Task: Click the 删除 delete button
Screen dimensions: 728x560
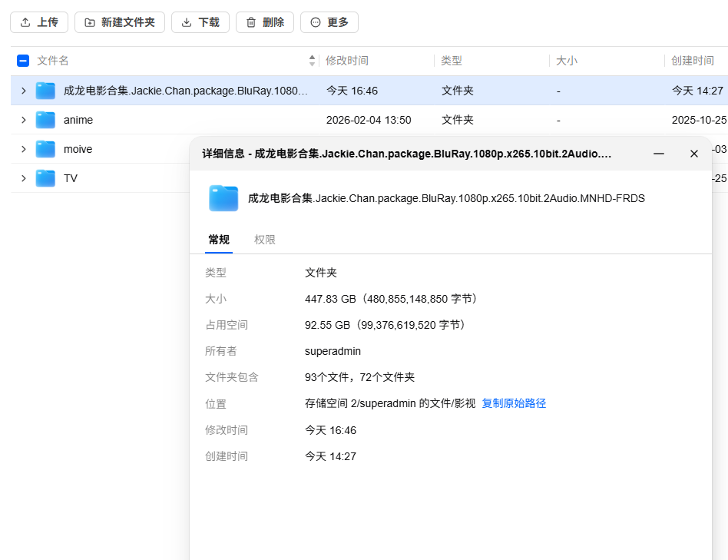Action: pos(265,22)
